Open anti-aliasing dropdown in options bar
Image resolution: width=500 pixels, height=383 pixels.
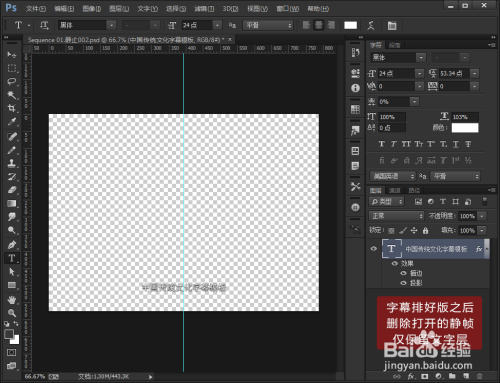click(x=268, y=25)
